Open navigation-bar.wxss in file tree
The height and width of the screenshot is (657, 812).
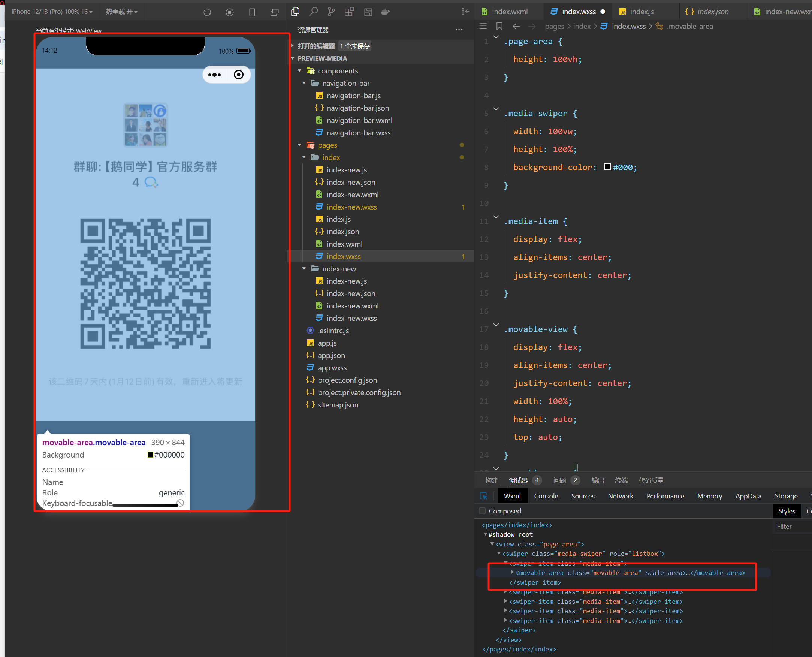[358, 132]
